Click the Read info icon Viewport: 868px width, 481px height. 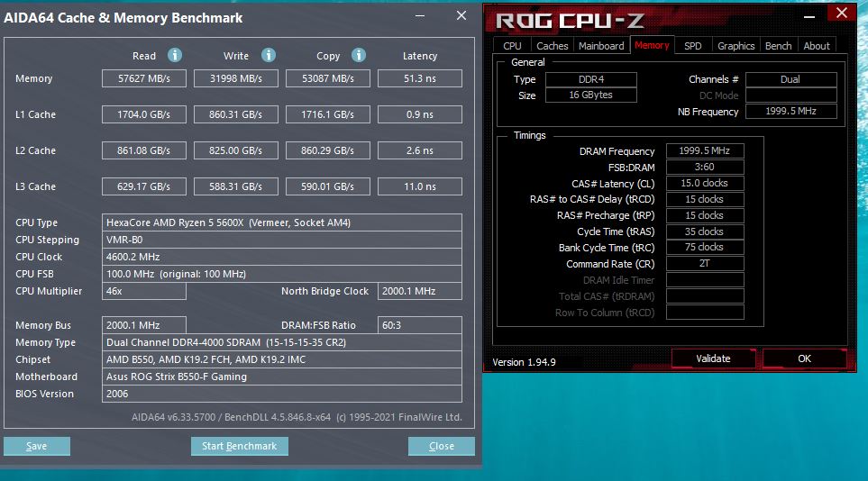point(174,55)
